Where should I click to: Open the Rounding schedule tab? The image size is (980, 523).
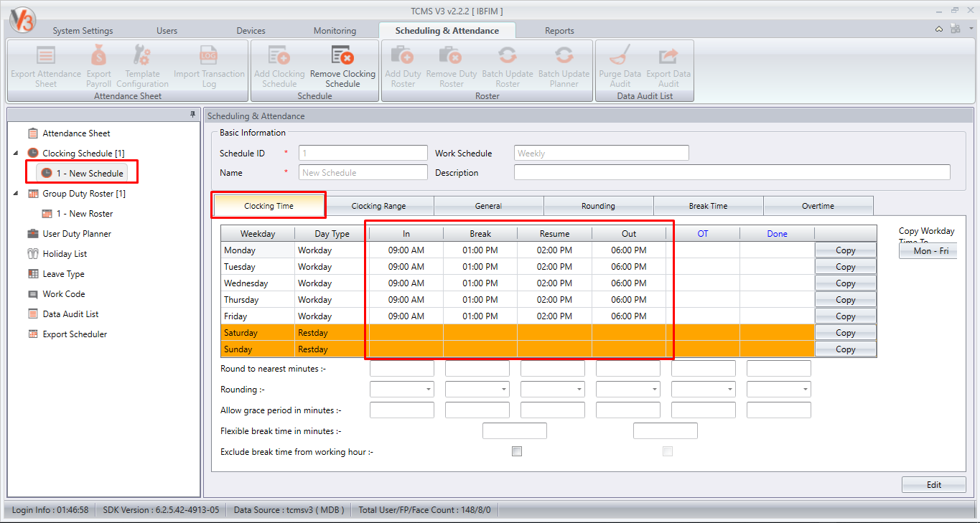click(x=598, y=206)
